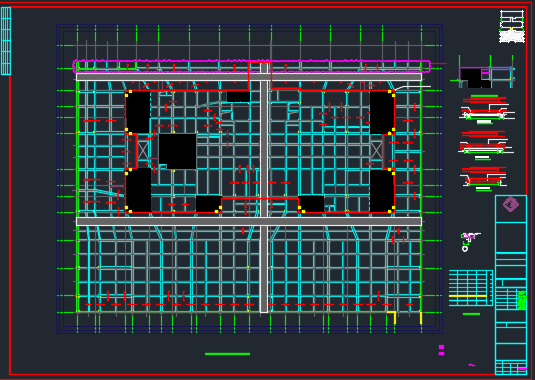Viewport: 535px width, 380px height.
Task: Select the third red section detail
Action: point(484,178)
